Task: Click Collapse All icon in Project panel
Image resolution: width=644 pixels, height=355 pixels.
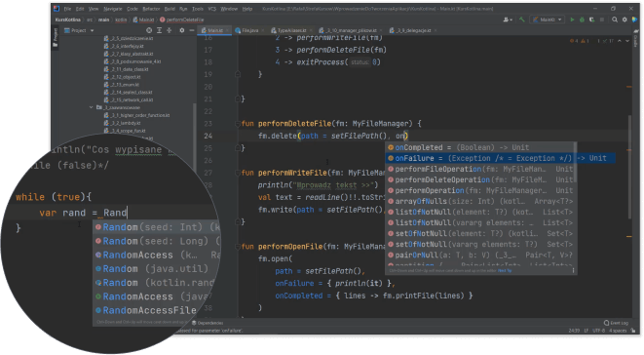Action: [170, 30]
